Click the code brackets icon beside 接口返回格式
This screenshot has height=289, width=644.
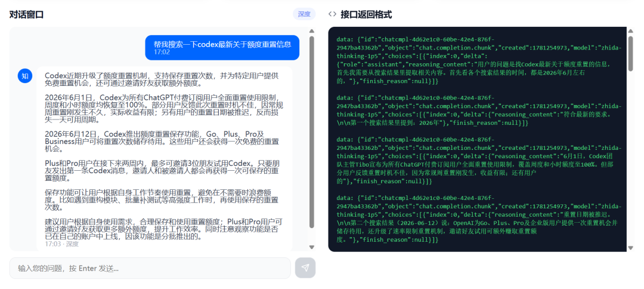coord(332,14)
